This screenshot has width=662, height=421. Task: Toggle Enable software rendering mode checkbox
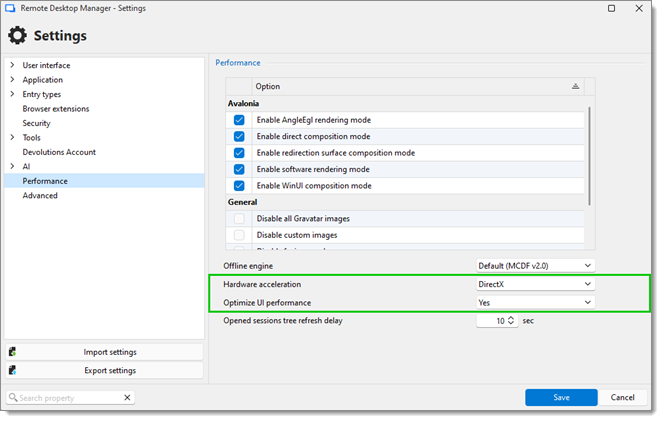click(x=239, y=169)
